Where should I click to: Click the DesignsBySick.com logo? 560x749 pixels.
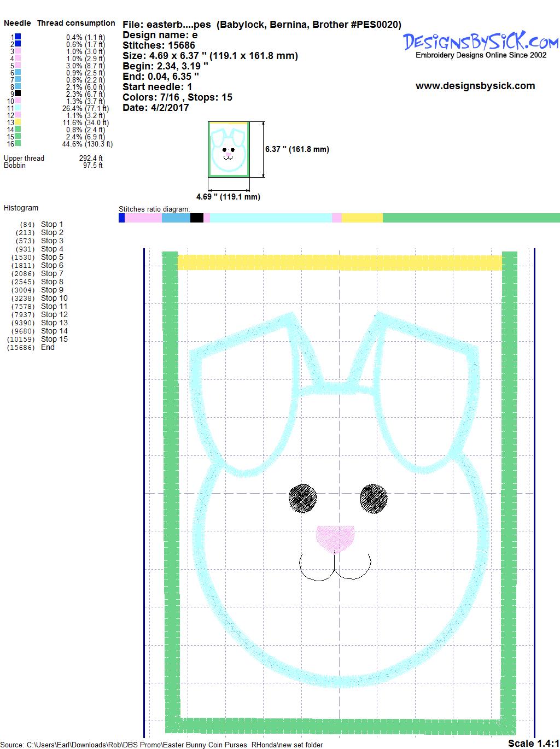point(481,42)
